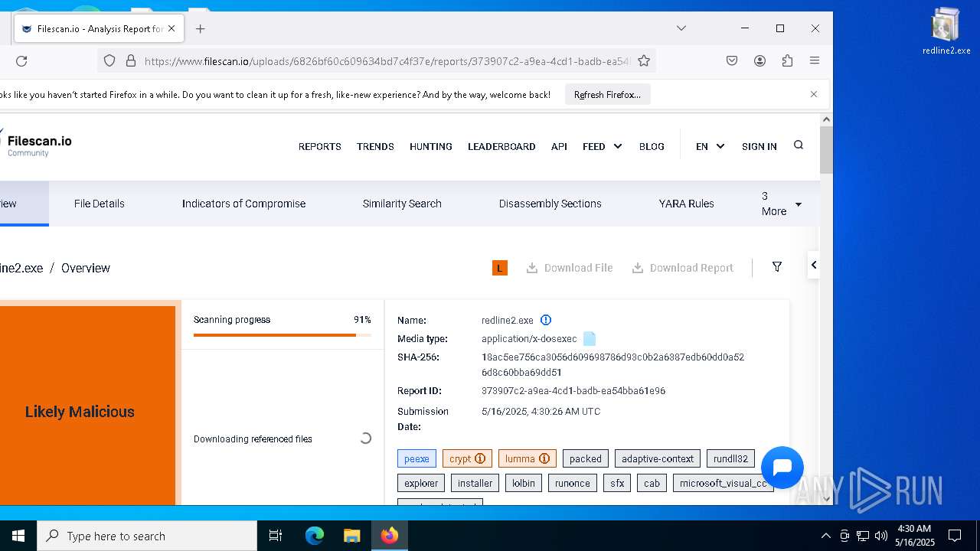Click the scanning progress bar
The image size is (980, 551).
[283, 335]
